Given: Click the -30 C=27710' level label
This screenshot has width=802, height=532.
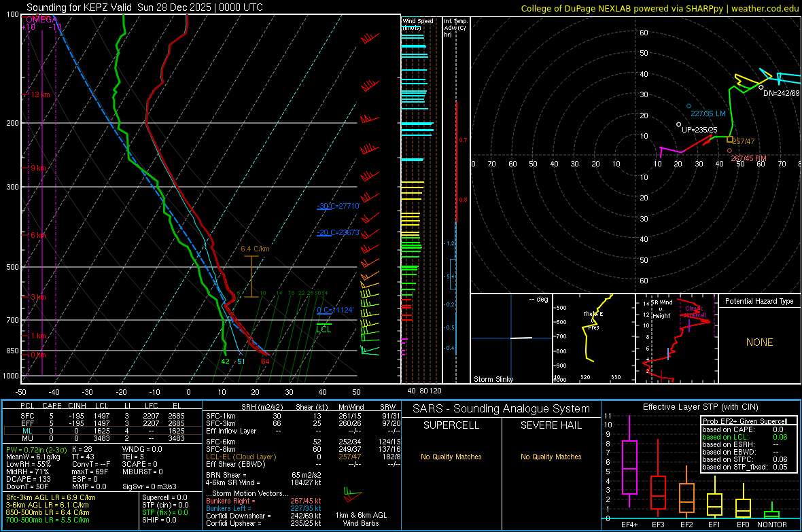Looking at the screenshot, I should pos(338,206).
